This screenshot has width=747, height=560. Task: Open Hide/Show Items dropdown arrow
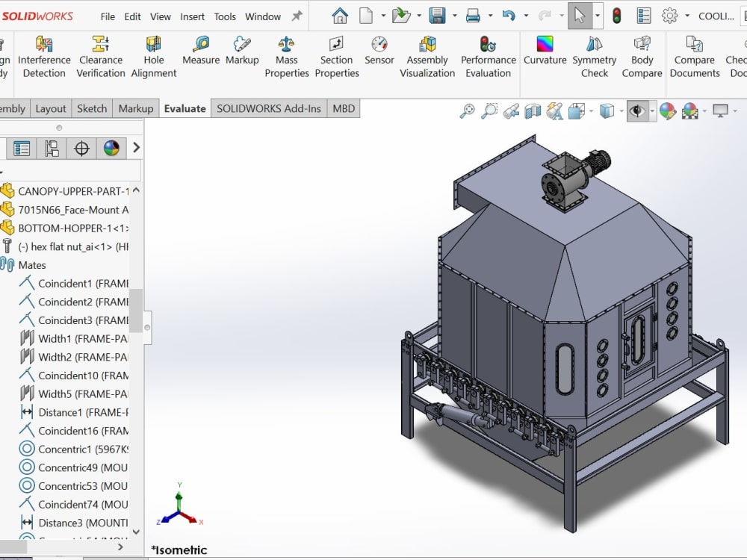coord(652,111)
